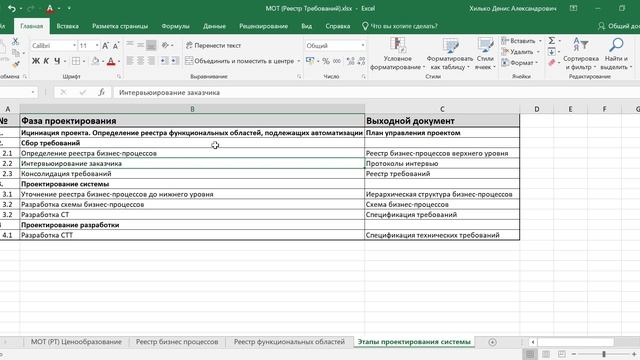640x360 pixels.
Task: Expand Найти и выделить menu
Action: pos(616,54)
